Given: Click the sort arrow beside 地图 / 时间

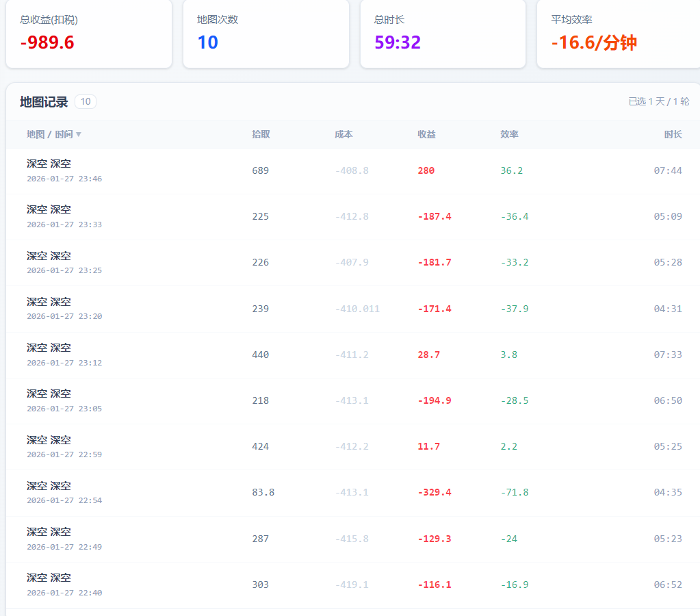Looking at the screenshot, I should tap(79, 135).
